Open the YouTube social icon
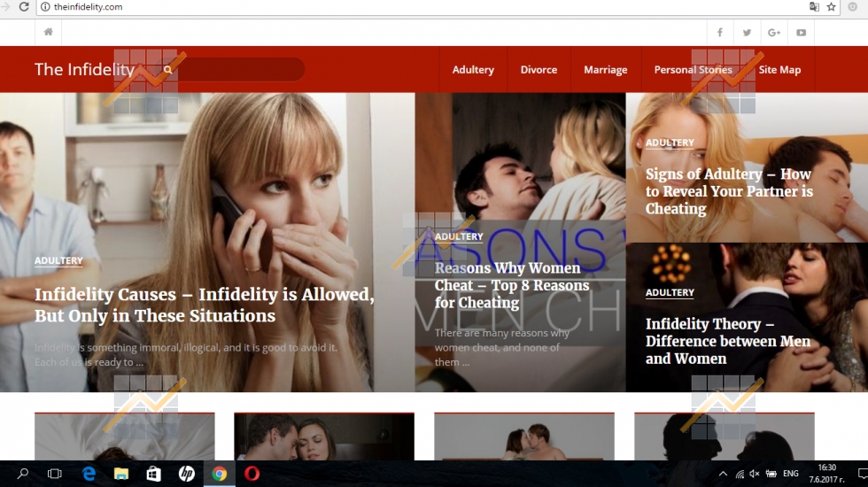Screen dimensions: 868x487 coord(801,33)
